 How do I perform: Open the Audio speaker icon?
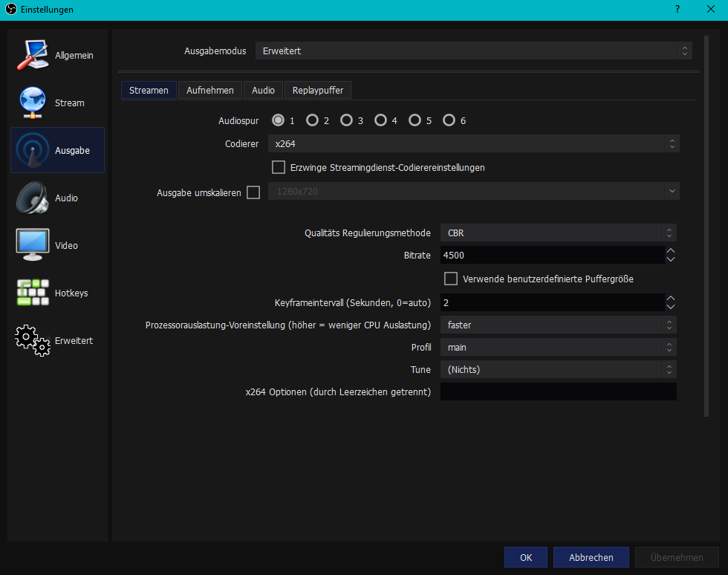point(33,198)
